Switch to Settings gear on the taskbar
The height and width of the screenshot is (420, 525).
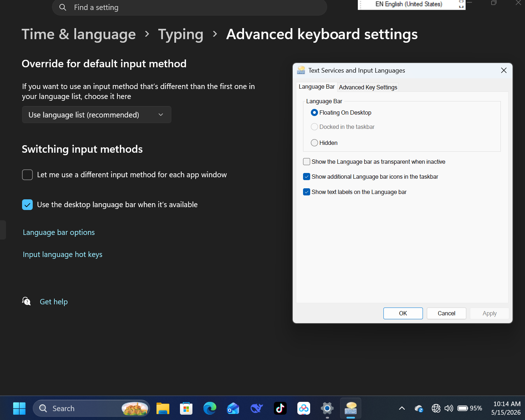pyautogui.click(x=327, y=408)
